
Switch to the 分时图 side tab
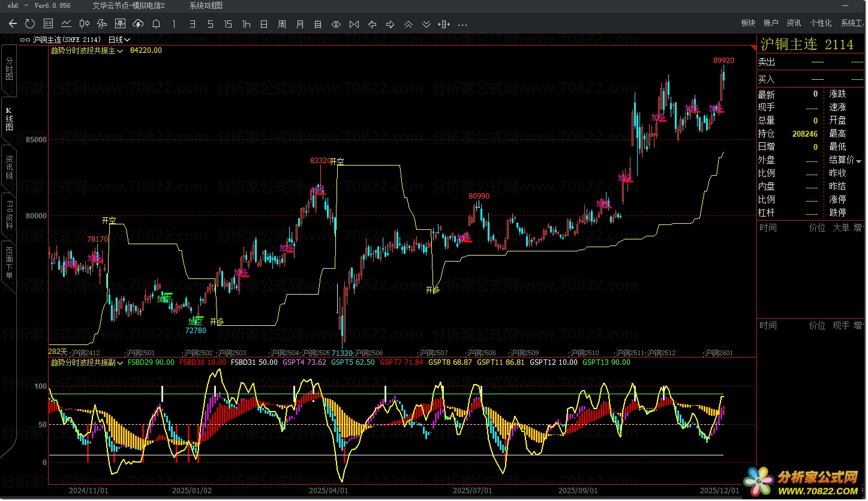(x=9, y=70)
